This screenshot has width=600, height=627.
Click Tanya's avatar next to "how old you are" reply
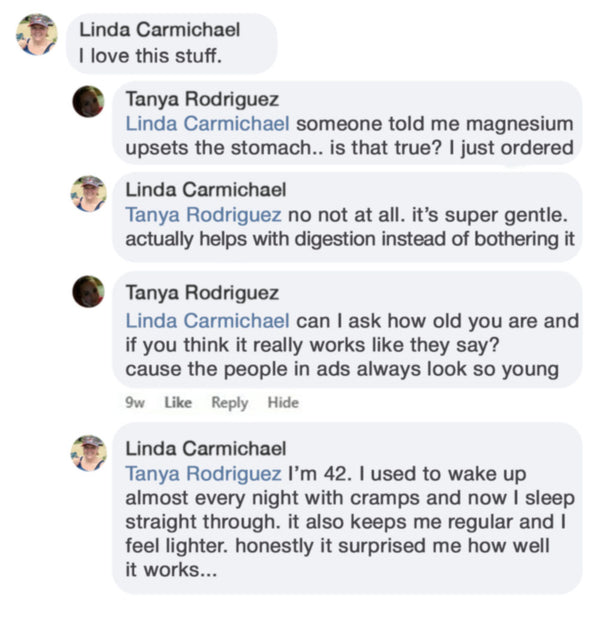click(x=88, y=292)
